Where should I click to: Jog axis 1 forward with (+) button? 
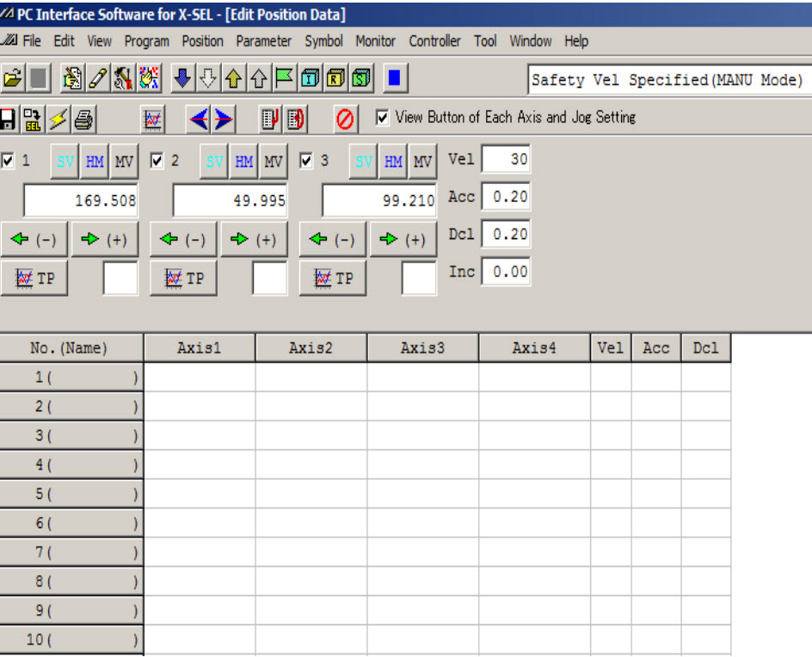click(103, 240)
